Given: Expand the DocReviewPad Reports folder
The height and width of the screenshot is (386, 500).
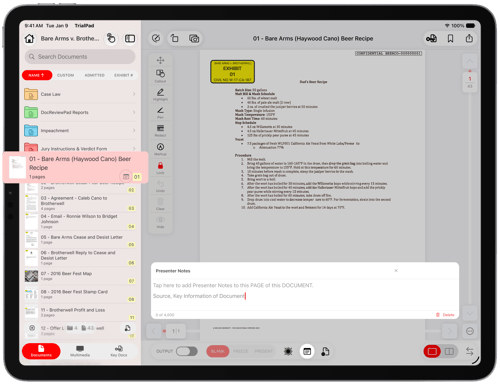Looking at the screenshot, I should pos(80,112).
